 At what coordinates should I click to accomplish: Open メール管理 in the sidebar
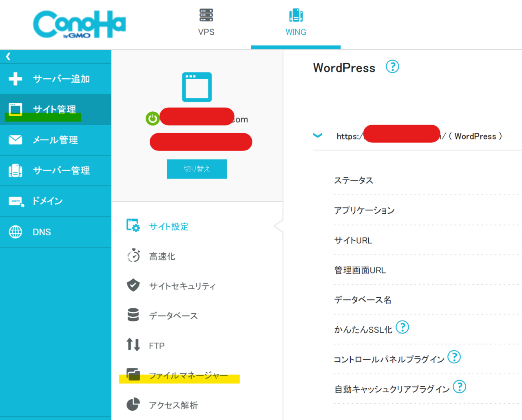(55, 140)
